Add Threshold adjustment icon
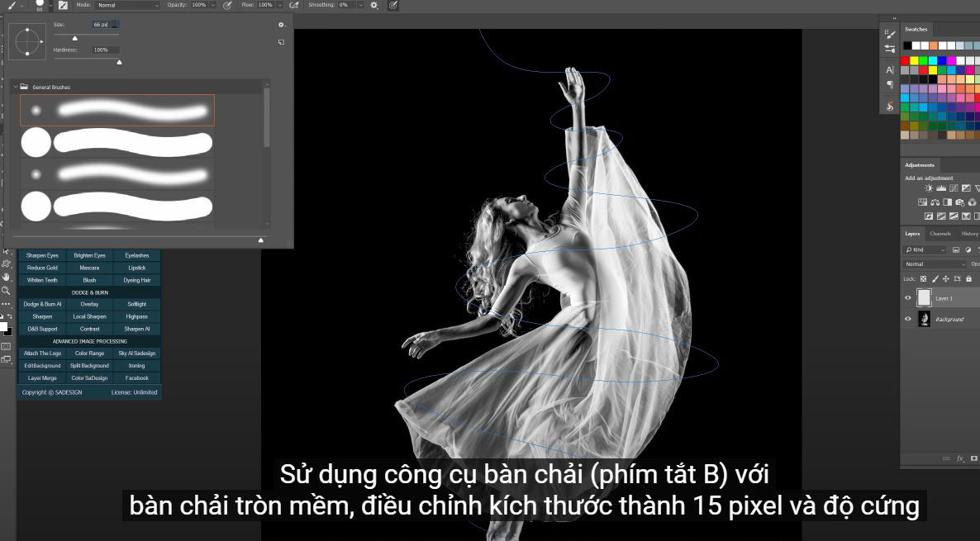980x541 pixels. pyautogui.click(x=954, y=216)
